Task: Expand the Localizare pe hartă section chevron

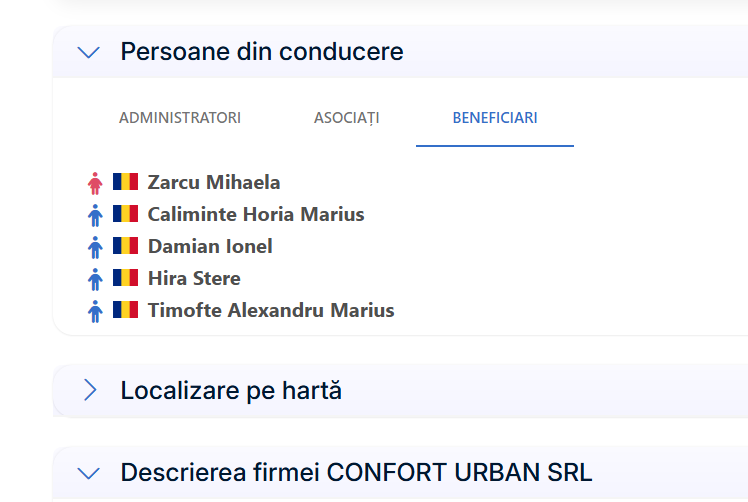Action: point(90,390)
